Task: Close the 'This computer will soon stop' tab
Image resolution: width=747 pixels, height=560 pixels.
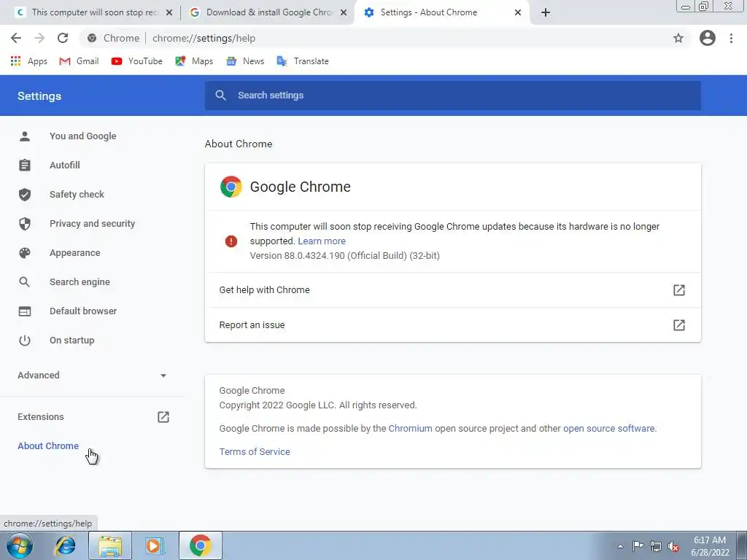Action: click(169, 12)
